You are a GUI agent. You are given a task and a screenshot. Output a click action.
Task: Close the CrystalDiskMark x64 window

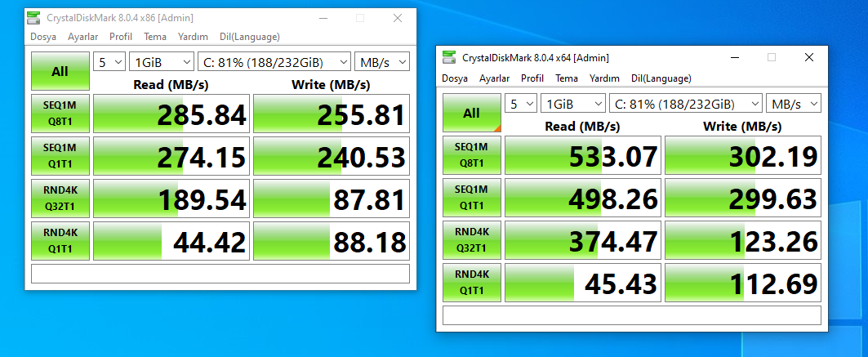[809, 57]
